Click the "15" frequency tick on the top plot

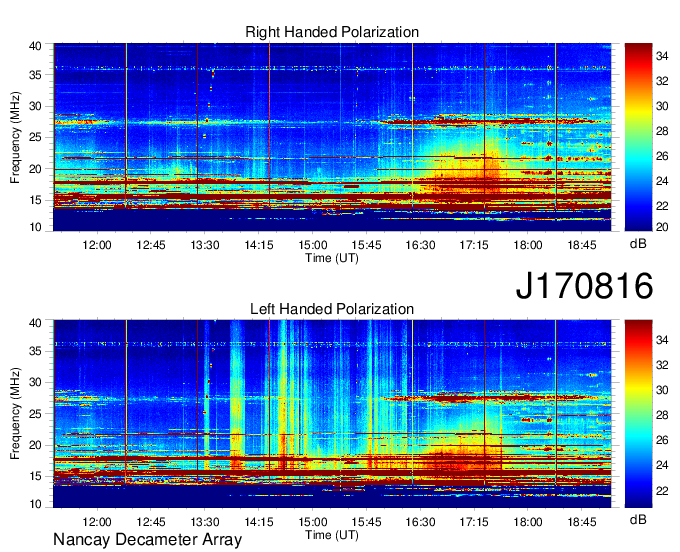tap(35, 200)
